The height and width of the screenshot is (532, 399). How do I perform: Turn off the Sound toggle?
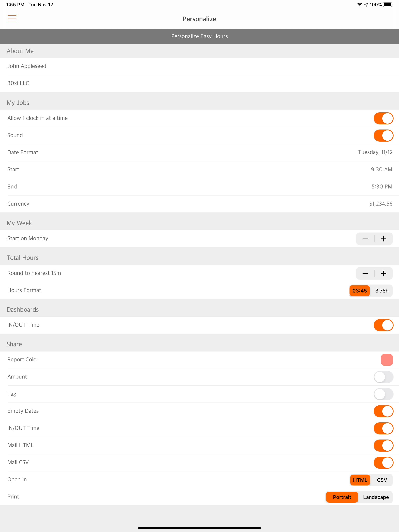click(x=383, y=135)
